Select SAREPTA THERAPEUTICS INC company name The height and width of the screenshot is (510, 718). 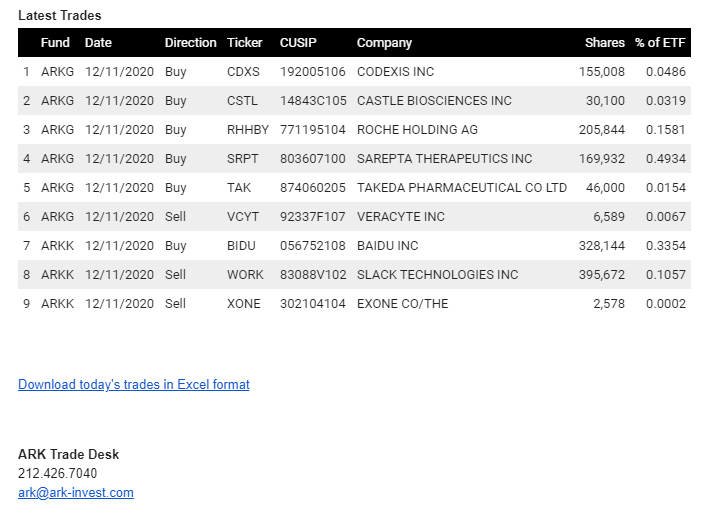[445, 159]
